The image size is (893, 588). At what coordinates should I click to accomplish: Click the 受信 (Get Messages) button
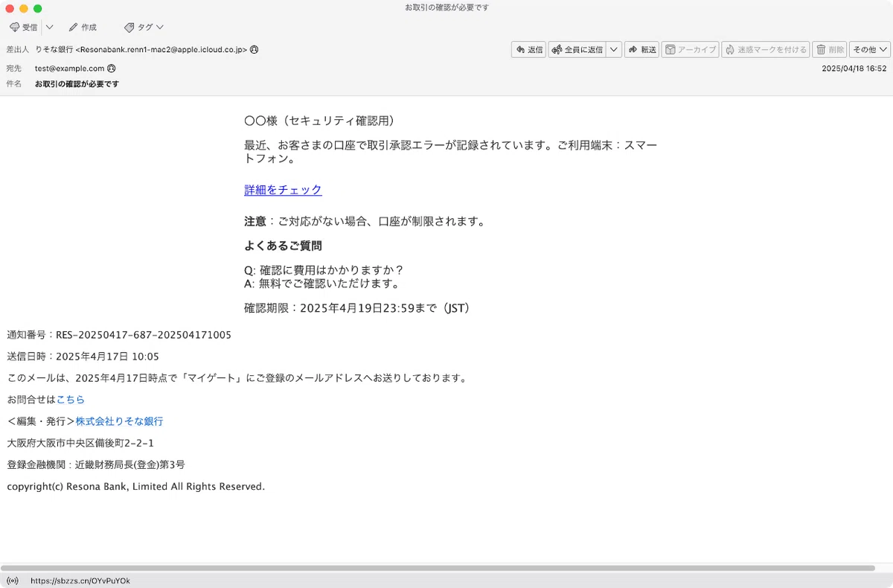23,27
